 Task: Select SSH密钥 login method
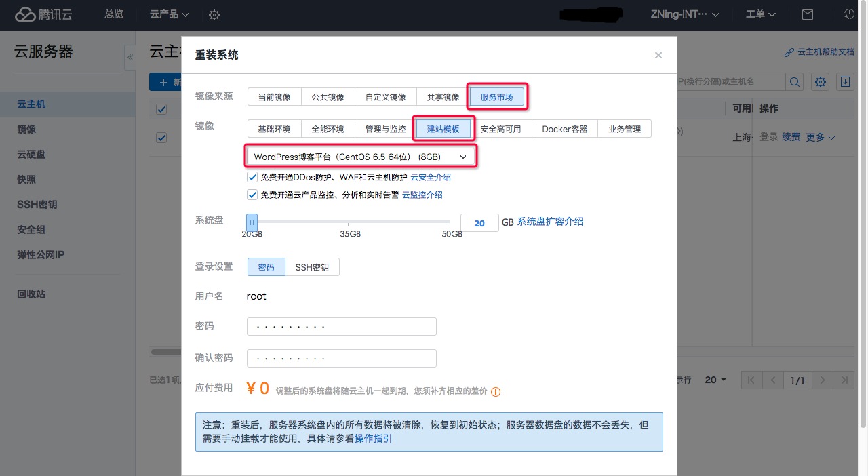click(x=312, y=267)
